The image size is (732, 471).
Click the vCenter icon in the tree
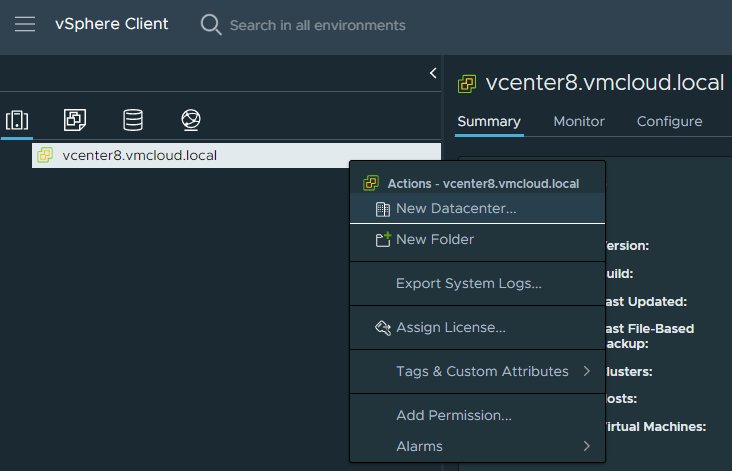[x=45, y=155]
